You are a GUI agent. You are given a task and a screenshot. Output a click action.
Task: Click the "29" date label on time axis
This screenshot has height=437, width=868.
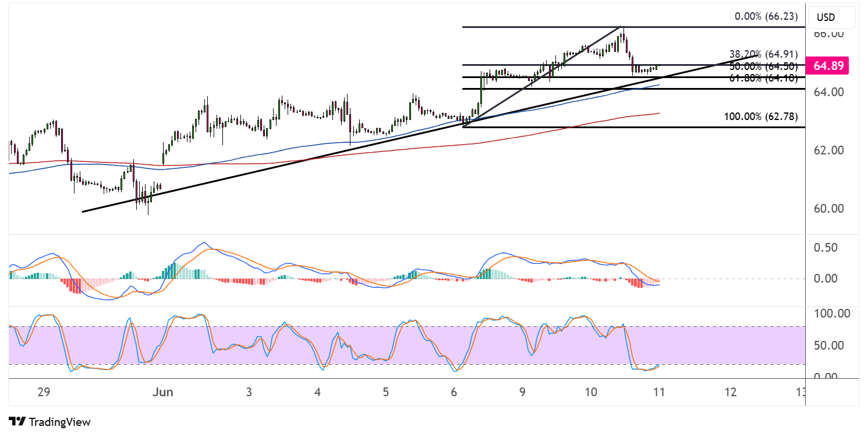(x=44, y=392)
